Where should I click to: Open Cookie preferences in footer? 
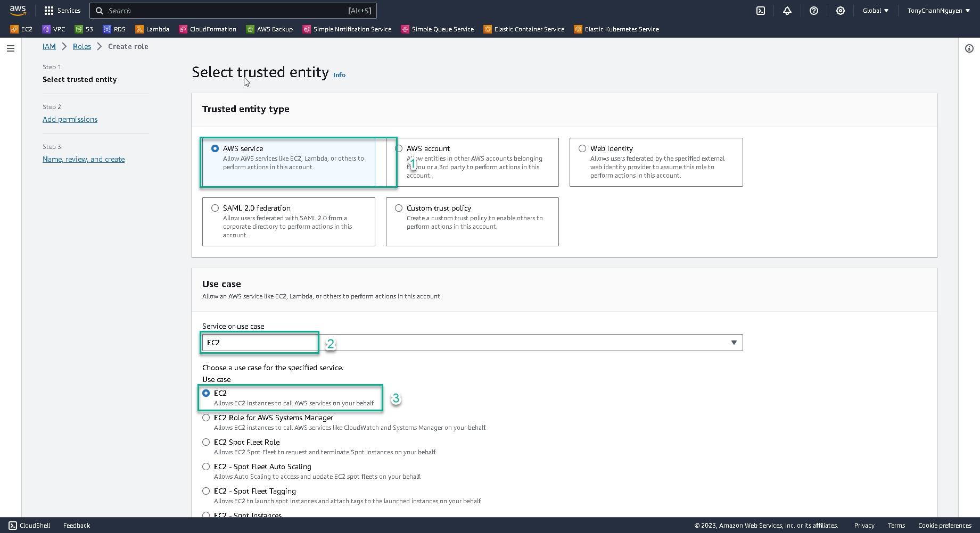(x=945, y=526)
